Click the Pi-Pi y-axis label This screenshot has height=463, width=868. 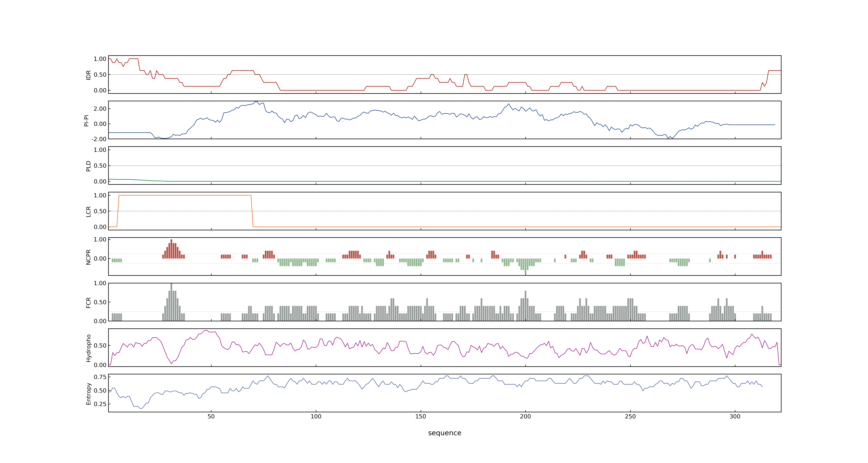point(86,120)
